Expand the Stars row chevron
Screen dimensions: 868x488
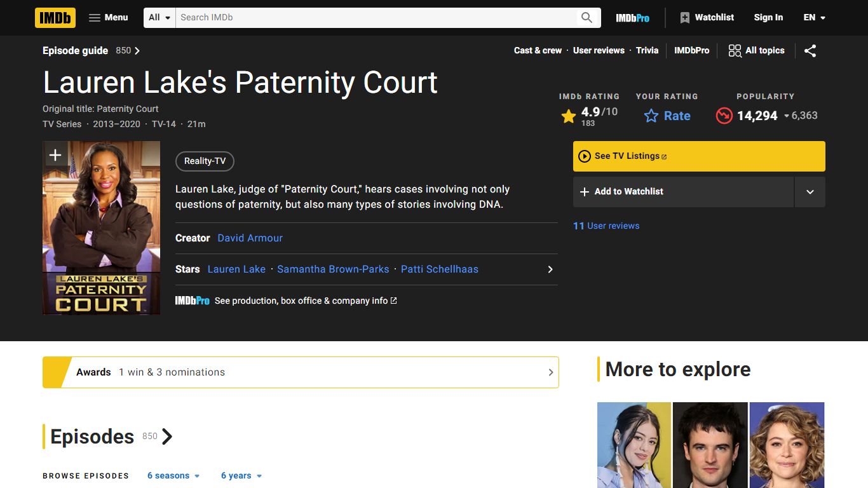pyautogui.click(x=550, y=269)
